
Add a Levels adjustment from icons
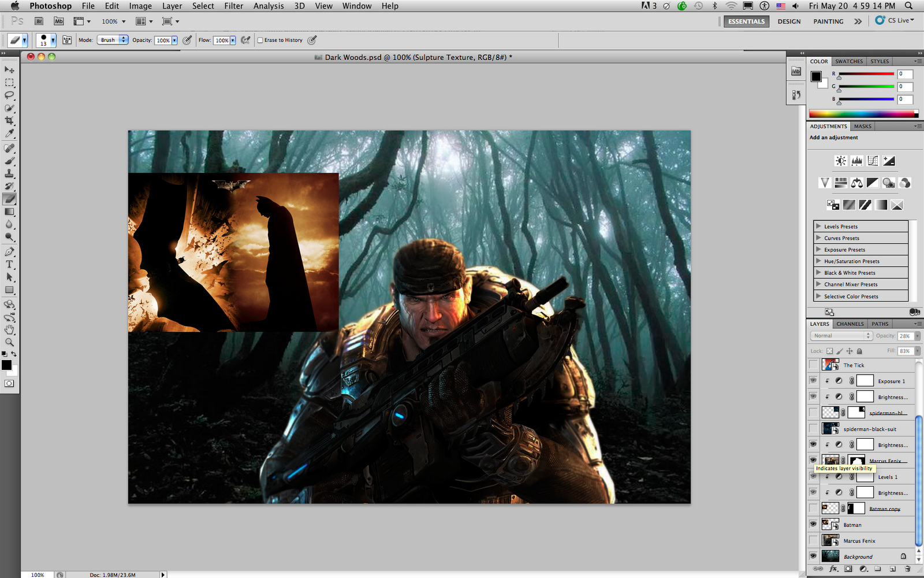point(857,161)
